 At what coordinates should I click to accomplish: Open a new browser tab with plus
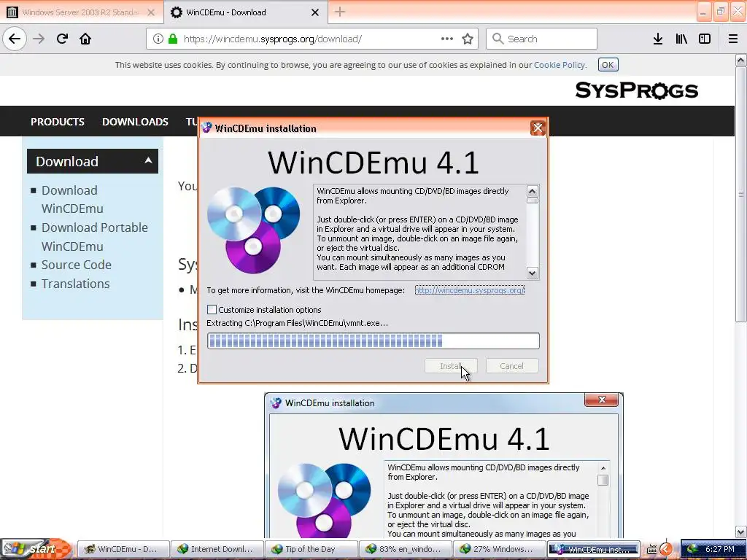340,12
